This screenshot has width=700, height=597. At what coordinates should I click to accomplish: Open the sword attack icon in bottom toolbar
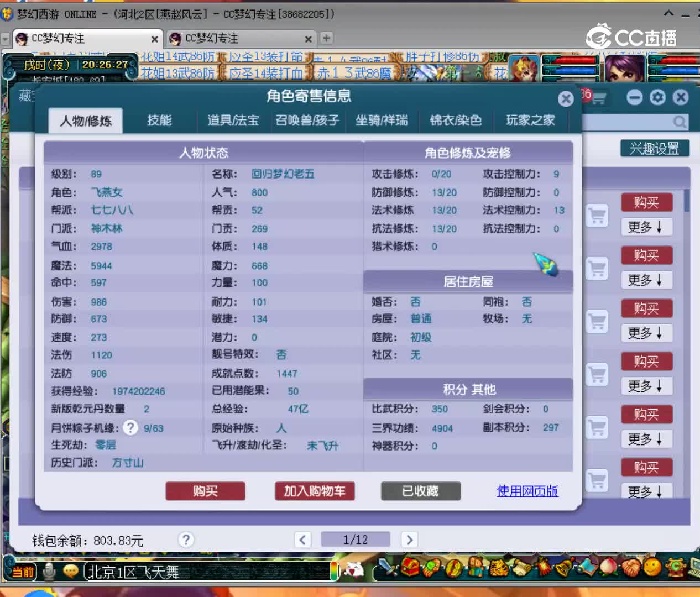point(389,567)
